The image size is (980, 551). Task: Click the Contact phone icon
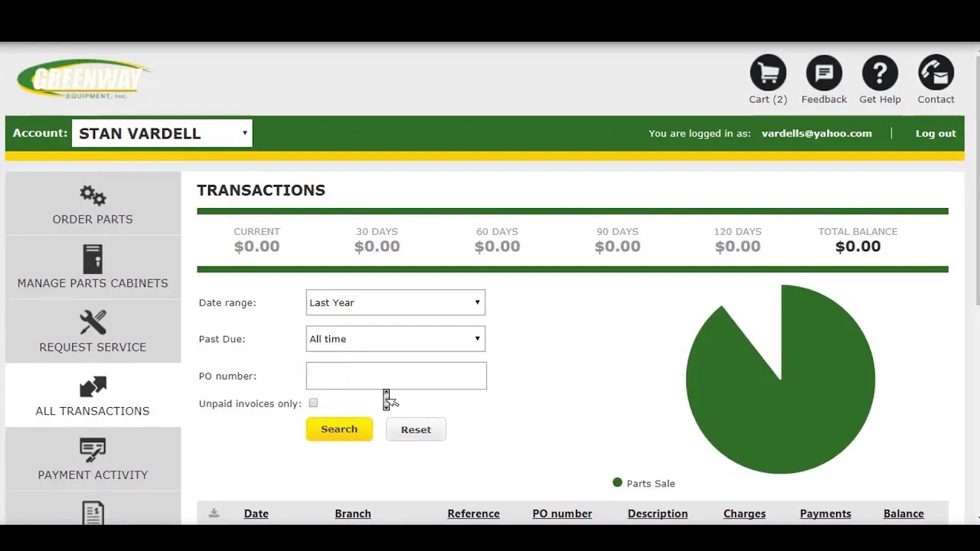[x=936, y=73]
